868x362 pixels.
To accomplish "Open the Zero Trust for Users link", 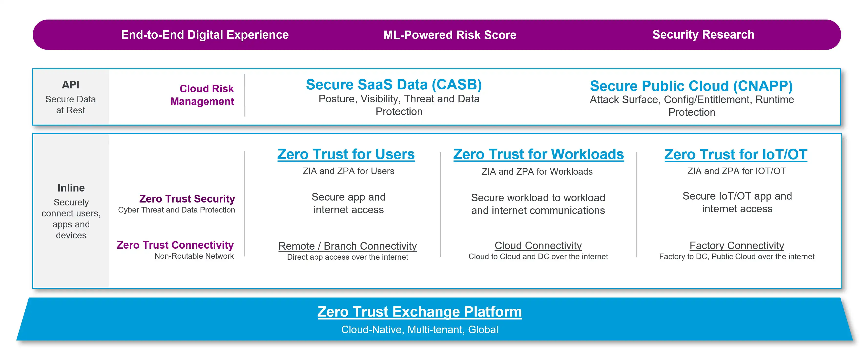I will [346, 154].
